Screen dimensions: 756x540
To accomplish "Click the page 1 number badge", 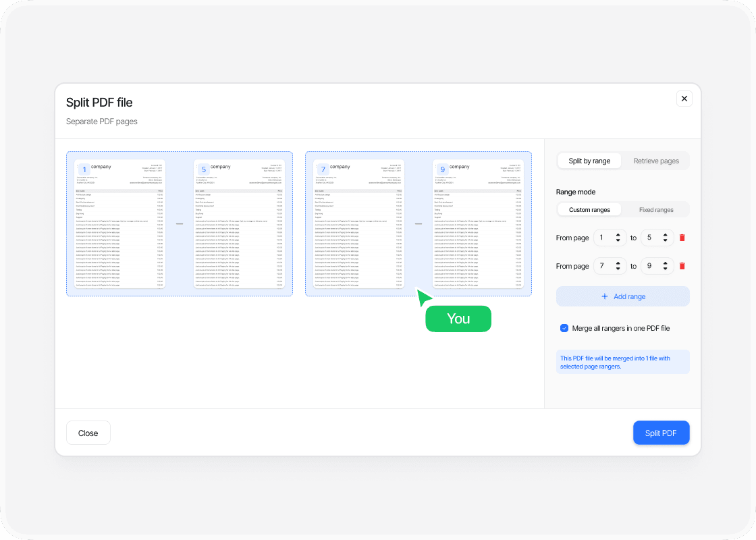I will point(84,169).
